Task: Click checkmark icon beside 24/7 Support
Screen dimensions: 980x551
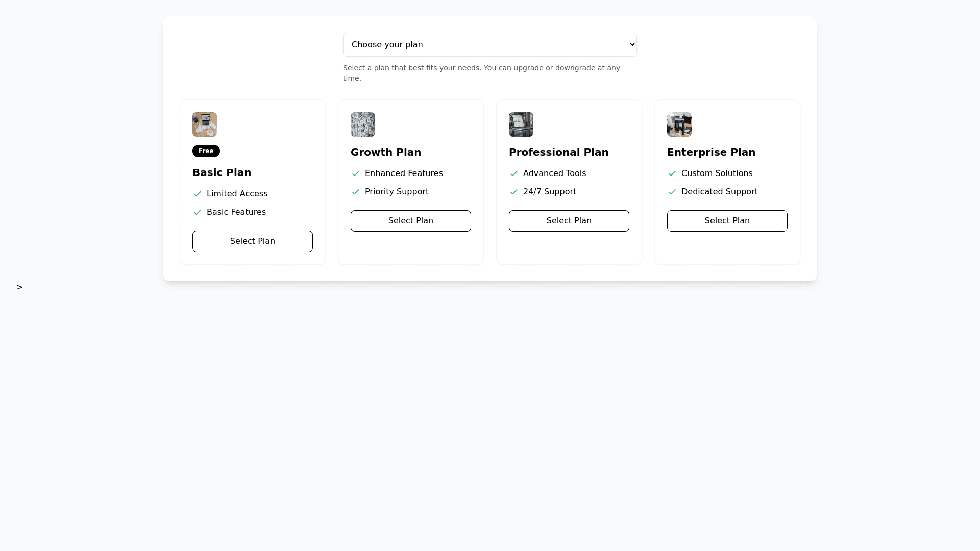Action: [514, 192]
